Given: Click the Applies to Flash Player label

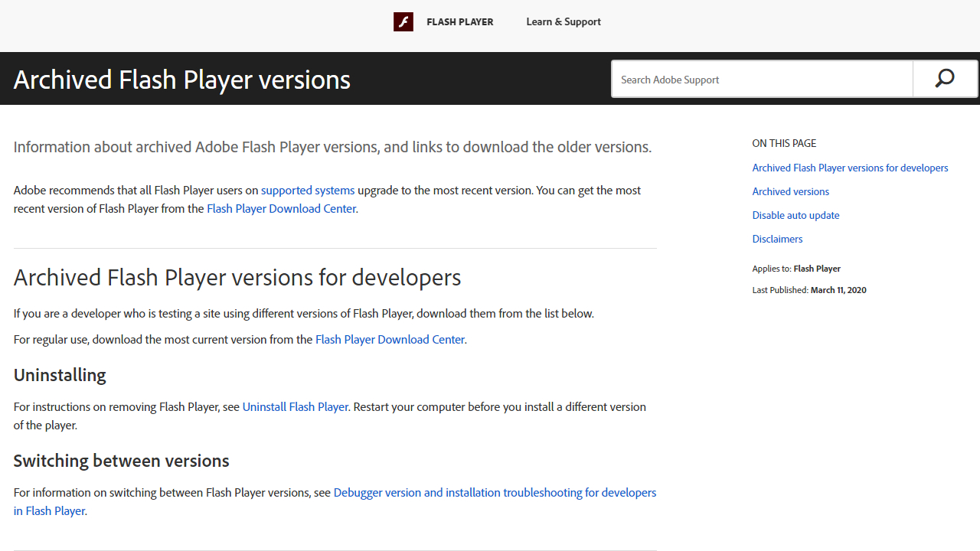Looking at the screenshot, I should 795,269.
